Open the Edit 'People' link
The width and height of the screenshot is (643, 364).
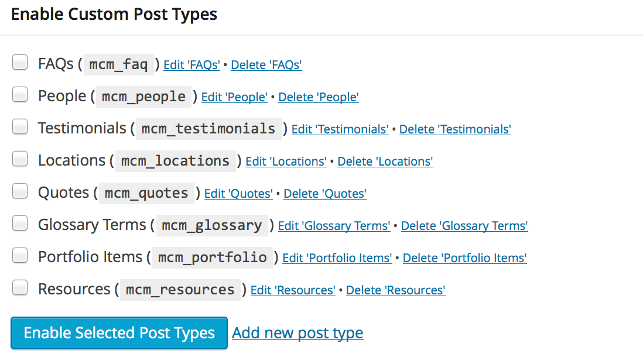pos(234,97)
